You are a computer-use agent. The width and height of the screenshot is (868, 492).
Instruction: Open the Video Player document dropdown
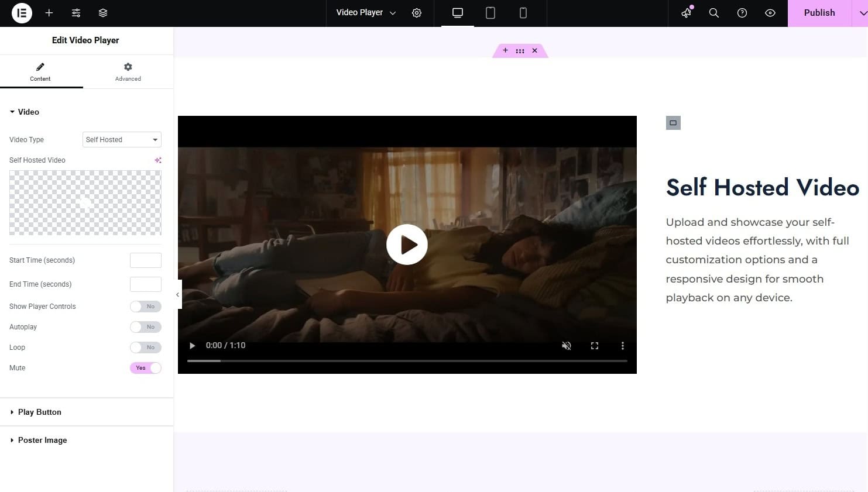coord(366,13)
